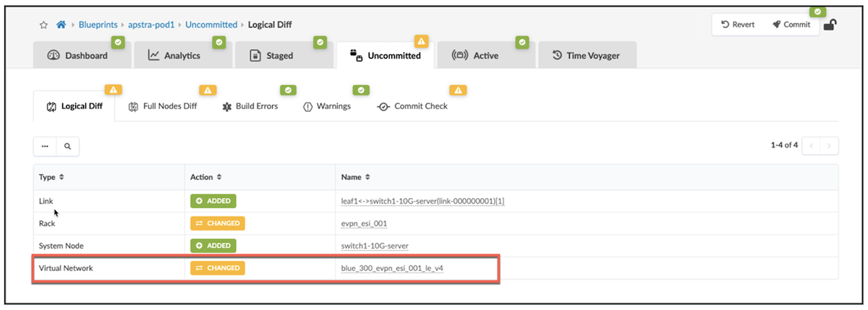The image size is (868, 310).
Task: Open the Build Errors tab
Action: tap(250, 106)
